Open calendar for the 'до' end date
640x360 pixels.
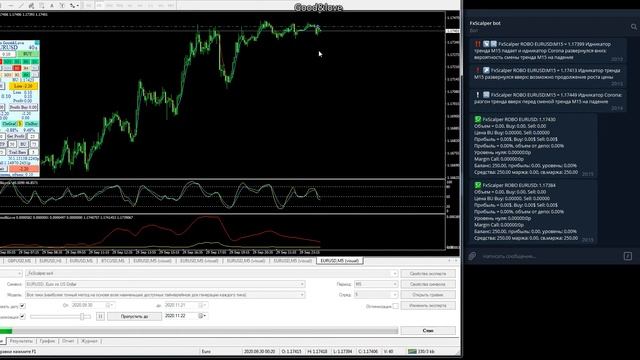click(x=202, y=305)
